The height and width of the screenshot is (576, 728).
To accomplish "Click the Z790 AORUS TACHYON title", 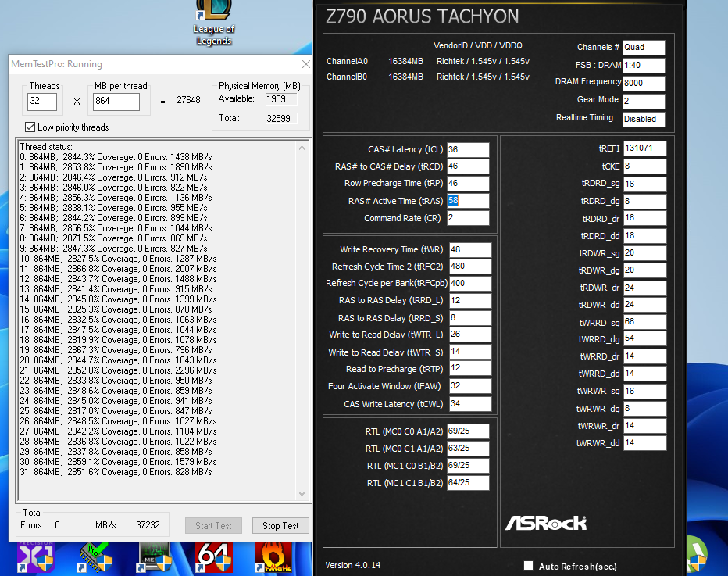I will click(422, 16).
